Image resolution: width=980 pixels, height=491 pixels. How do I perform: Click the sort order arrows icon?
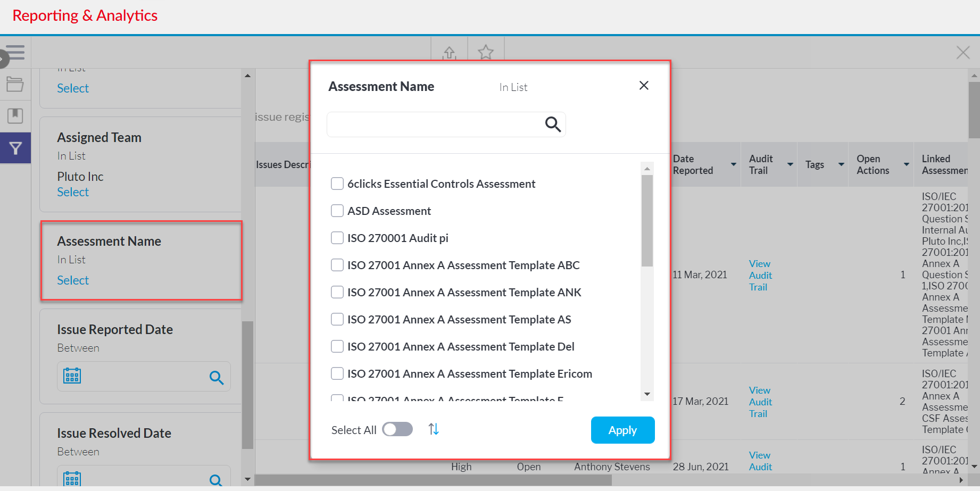(434, 429)
